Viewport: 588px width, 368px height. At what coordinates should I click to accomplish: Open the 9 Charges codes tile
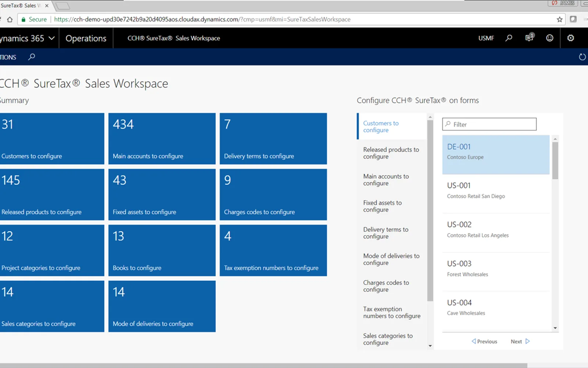click(273, 195)
